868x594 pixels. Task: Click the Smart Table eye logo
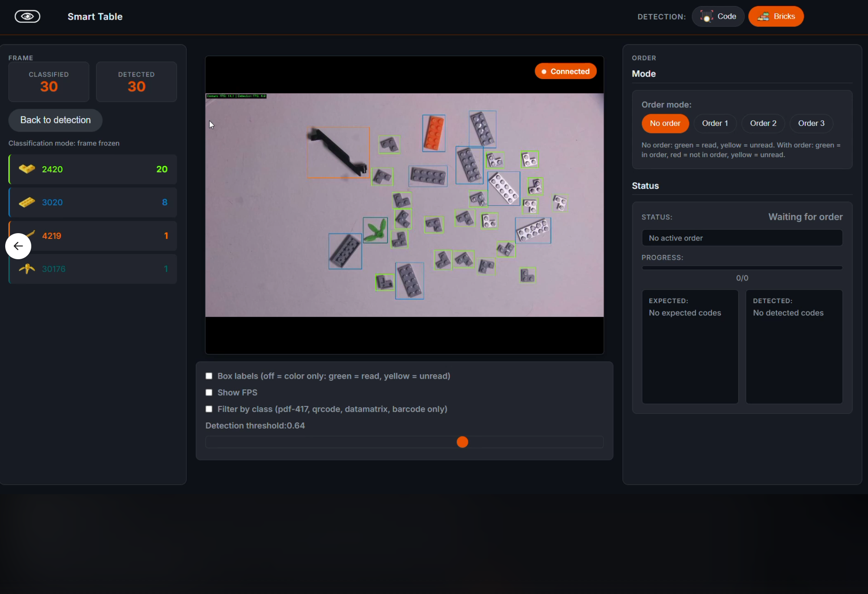click(x=27, y=16)
